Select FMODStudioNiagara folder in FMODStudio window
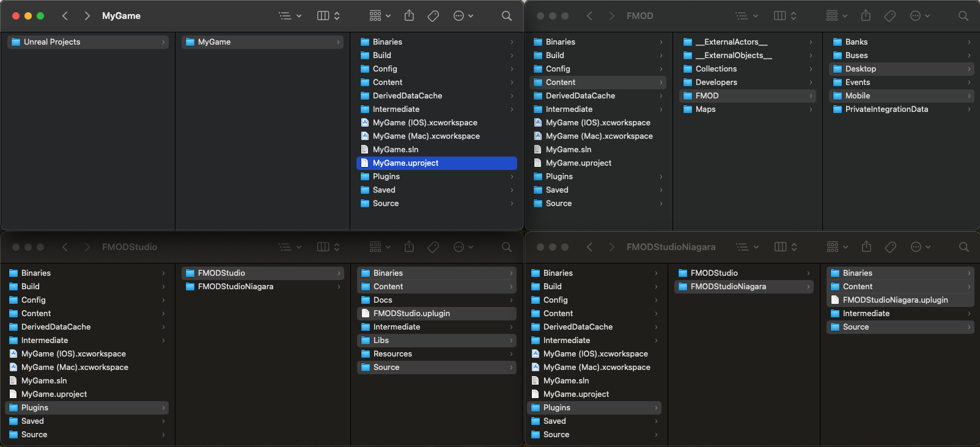Viewport: 980px width, 447px height. point(262,287)
